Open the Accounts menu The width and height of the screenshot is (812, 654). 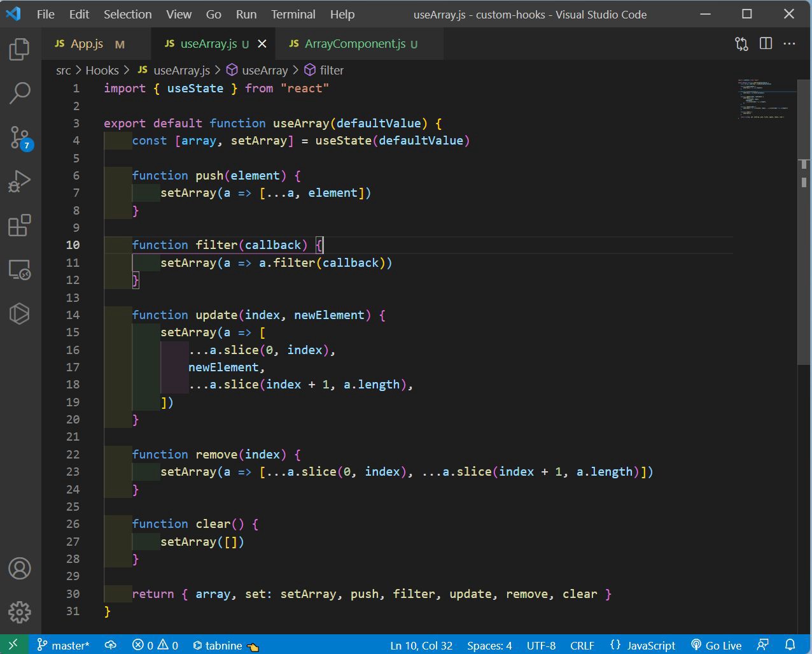[20, 568]
